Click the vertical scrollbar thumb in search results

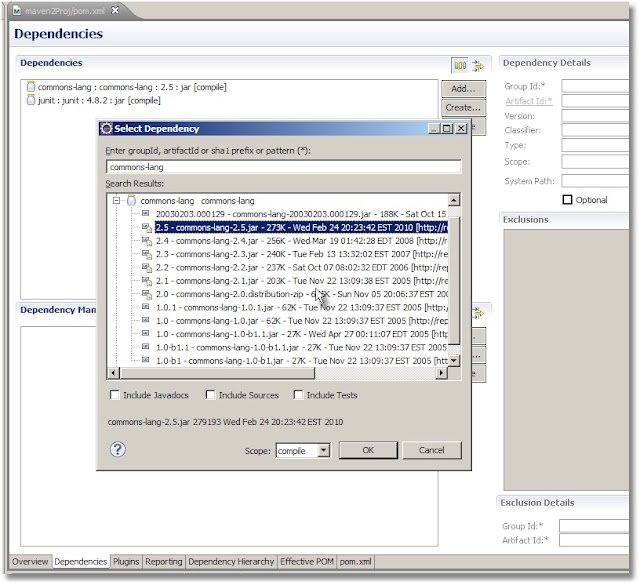[x=454, y=278]
